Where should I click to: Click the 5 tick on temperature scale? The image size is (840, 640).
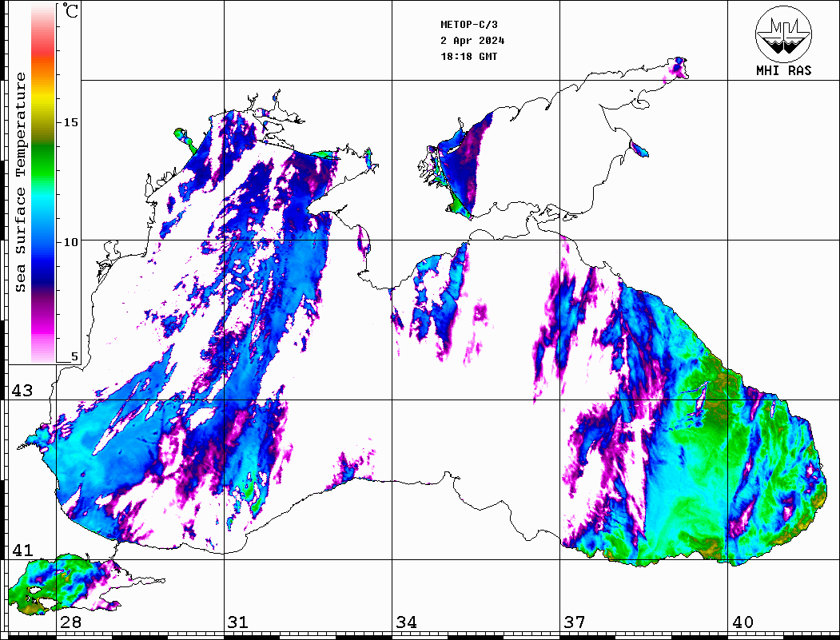pyautogui.click(x=74, y=356)
